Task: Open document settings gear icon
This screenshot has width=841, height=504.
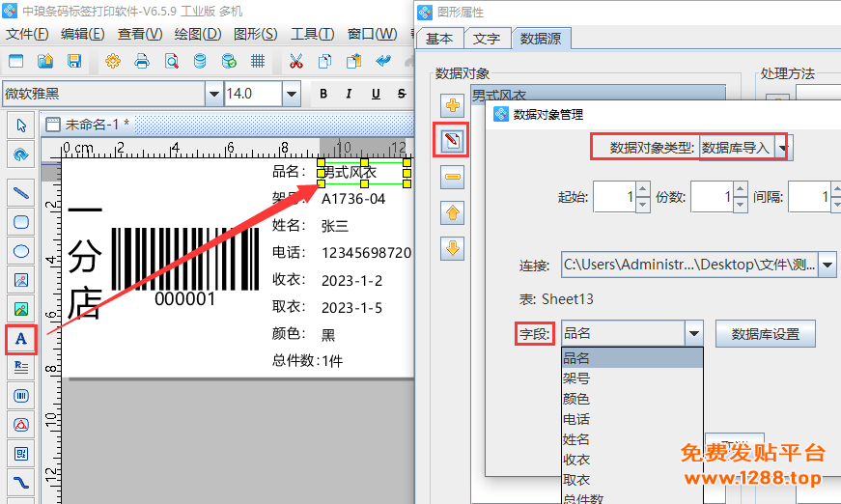Action: click(113, 61)
